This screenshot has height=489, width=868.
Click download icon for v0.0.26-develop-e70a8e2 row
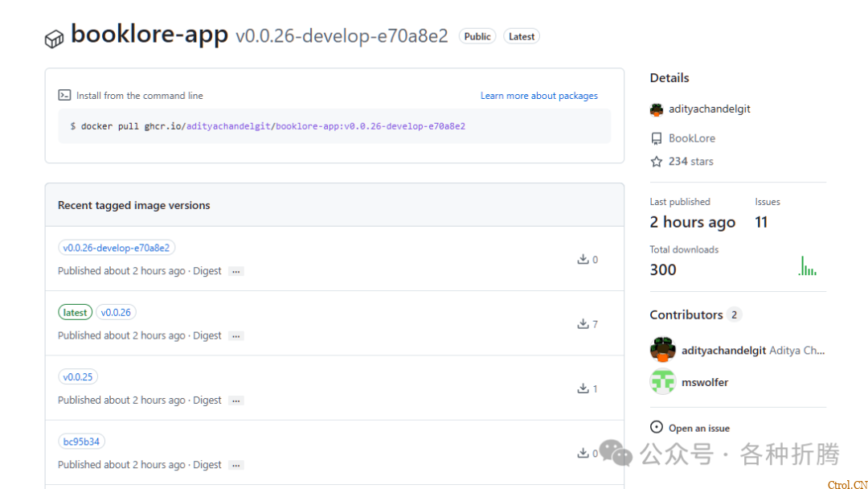point(583,259)
